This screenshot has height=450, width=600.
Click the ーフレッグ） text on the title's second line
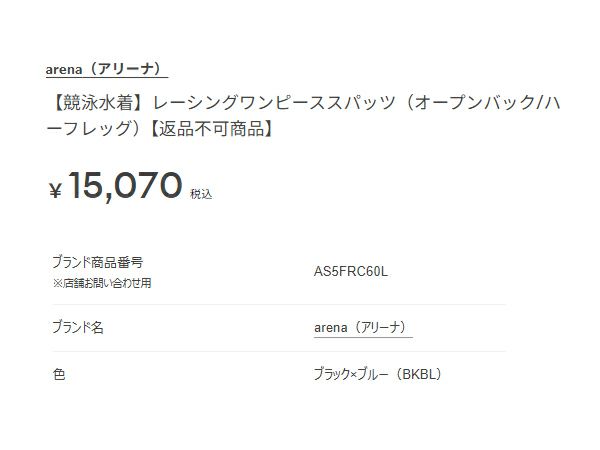coord(92,129)
